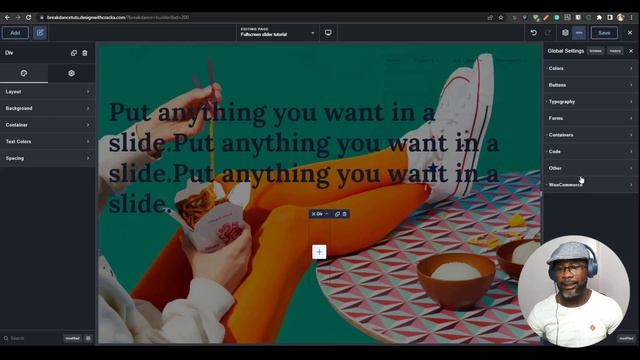Click the Add element button
This screenshot has height=360, width=640.
click(x=15, y=33)
